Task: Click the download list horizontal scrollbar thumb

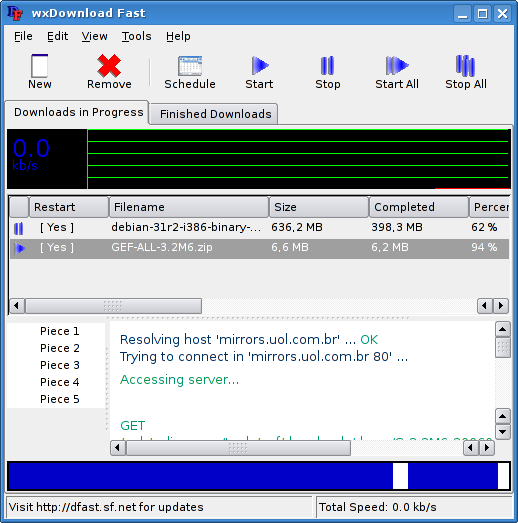Action: [x=113, y=306]
